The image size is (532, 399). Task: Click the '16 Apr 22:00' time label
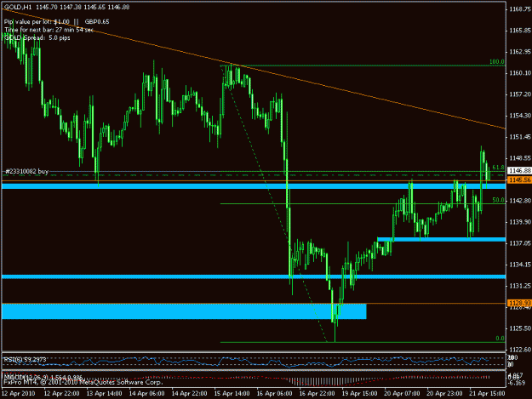click(317, 394)
